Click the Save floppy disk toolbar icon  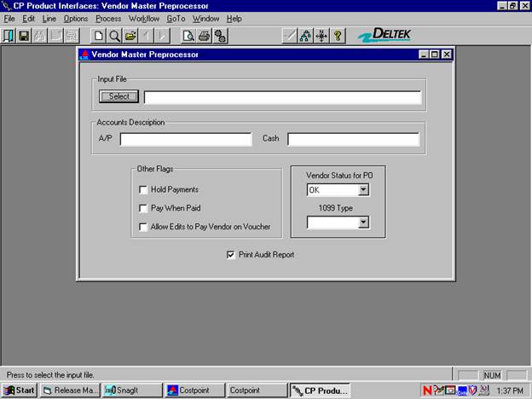point(24,36)
